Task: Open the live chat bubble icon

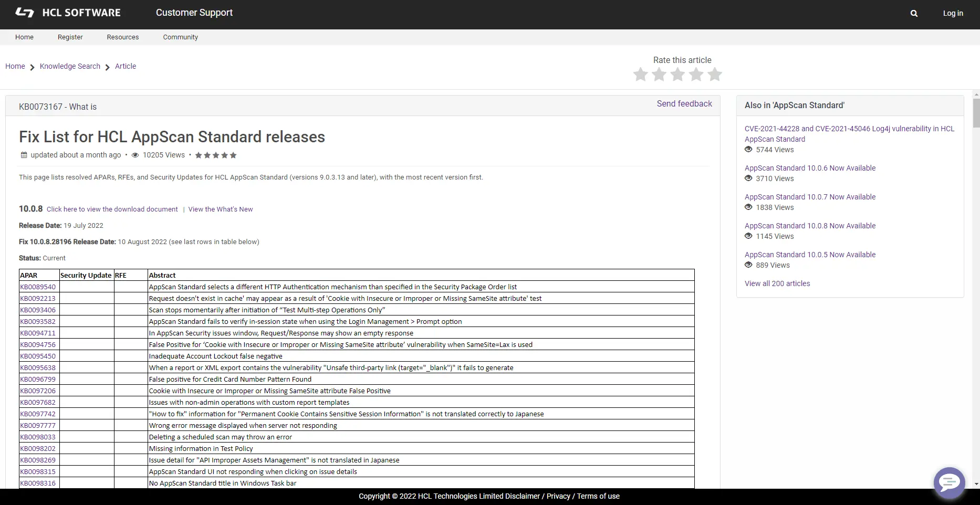Action: coord(949,482)
